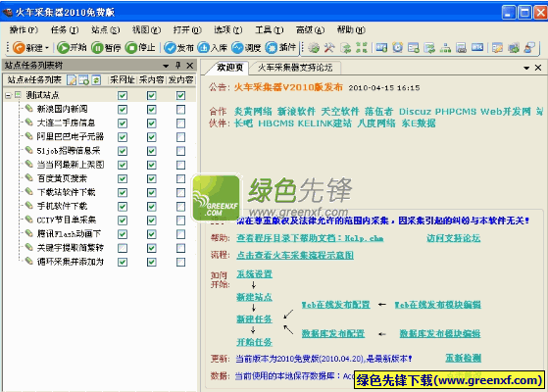Toggle 发内容 checkbox for 大连二手房信息

click(180, 122)
